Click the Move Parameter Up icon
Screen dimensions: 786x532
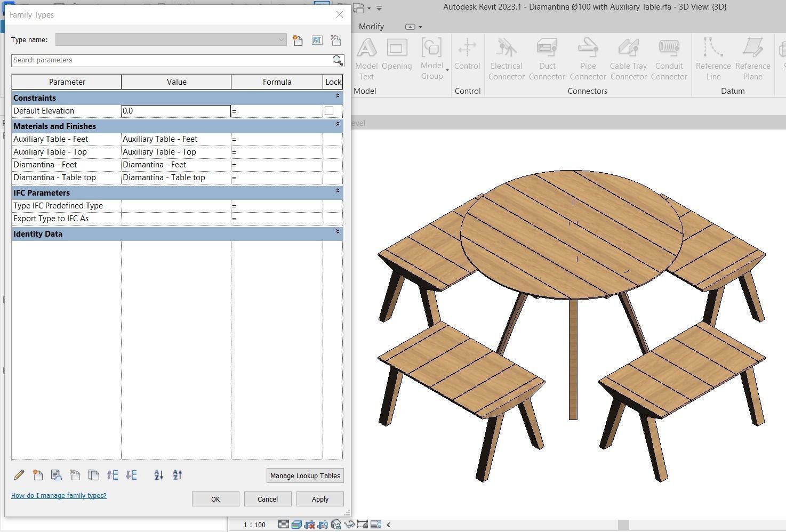[x=113, y=474]
